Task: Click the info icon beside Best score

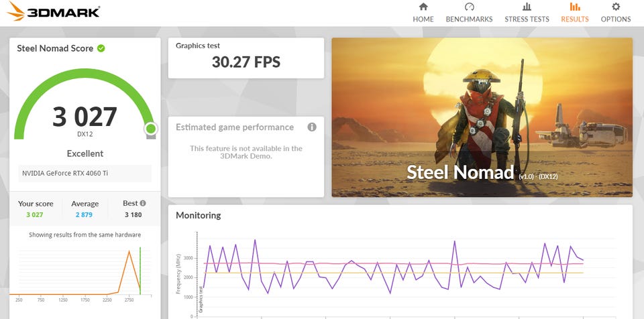Action: click(143, 203)
